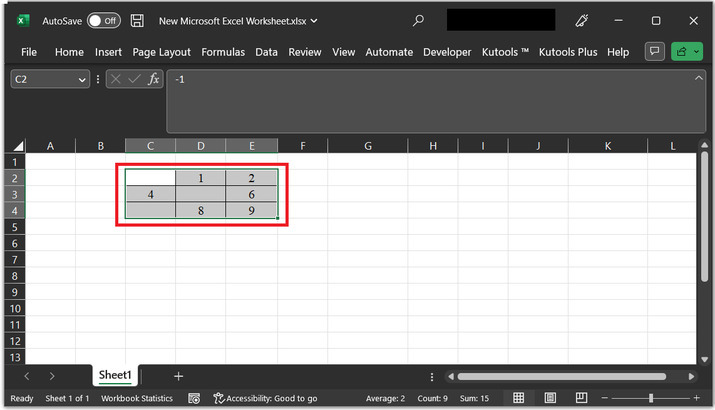Select row 10 header
715x410 pixels.
click(15, 309)
